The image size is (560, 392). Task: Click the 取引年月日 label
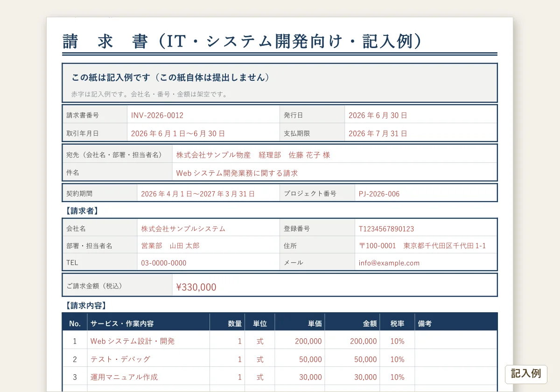(83, 133)
